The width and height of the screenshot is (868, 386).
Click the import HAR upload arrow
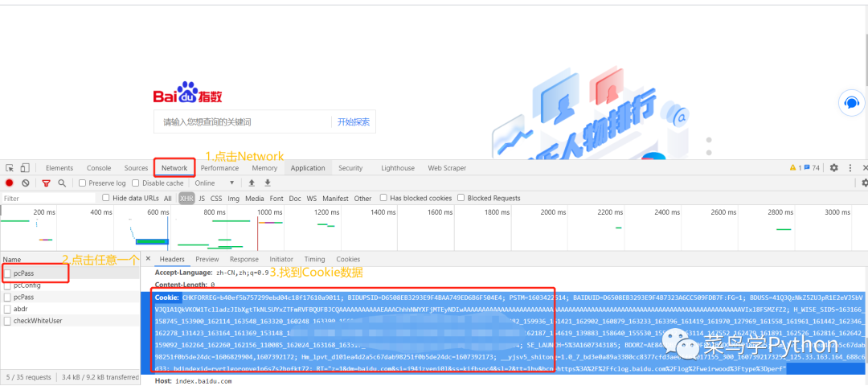pos(252,183)
